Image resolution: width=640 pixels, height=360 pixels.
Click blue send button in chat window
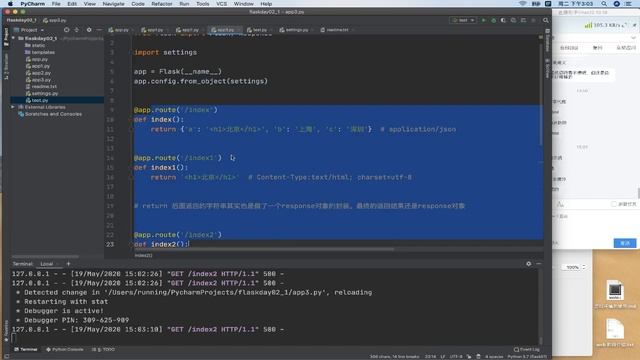tap(624, 243)
